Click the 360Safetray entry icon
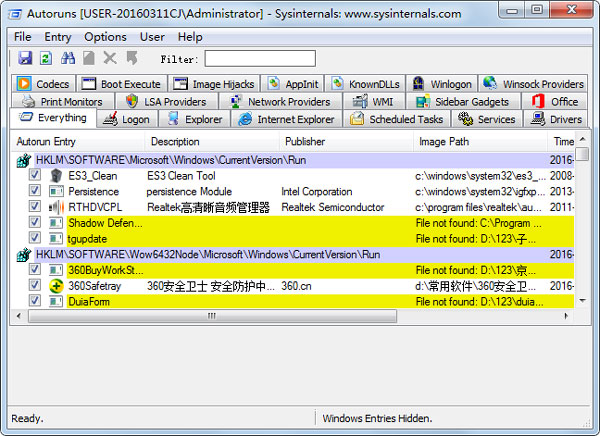The height and width of the screenshot is (436, 600). tap(56, 286)
